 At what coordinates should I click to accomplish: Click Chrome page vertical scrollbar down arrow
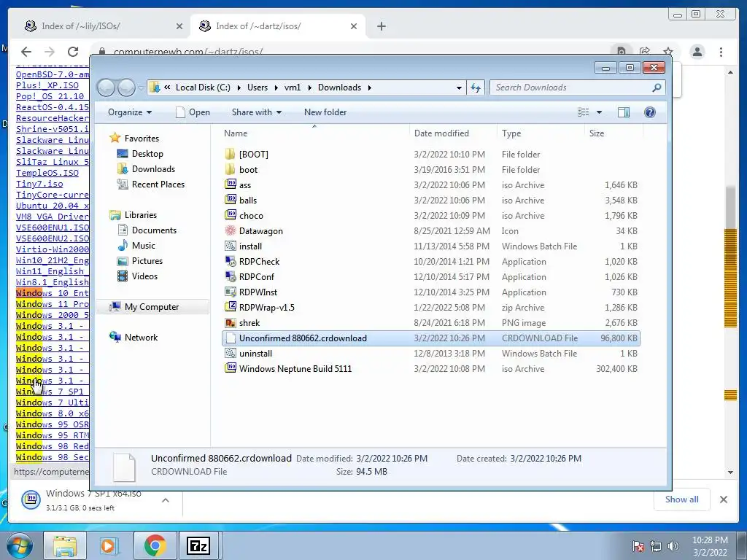(x=730, y=472)
